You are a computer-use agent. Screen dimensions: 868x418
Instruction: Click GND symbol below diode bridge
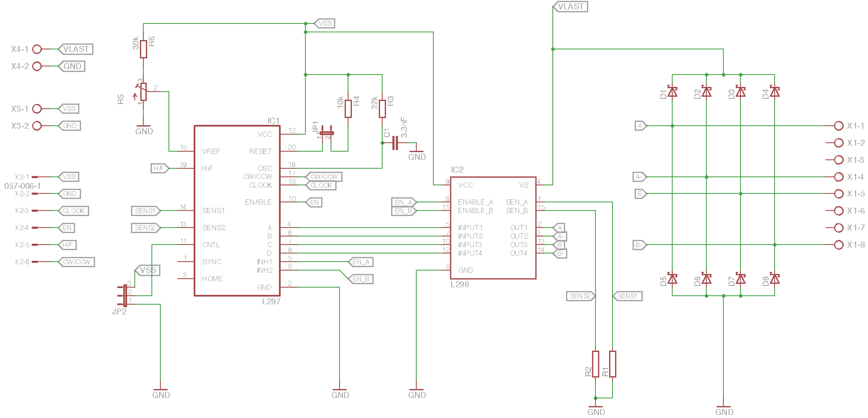point(724,411)
